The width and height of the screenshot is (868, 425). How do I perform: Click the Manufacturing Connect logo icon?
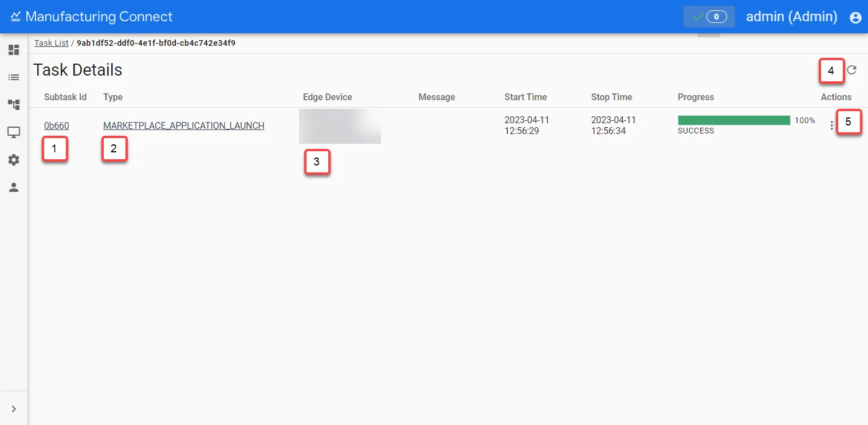[16, 17]
